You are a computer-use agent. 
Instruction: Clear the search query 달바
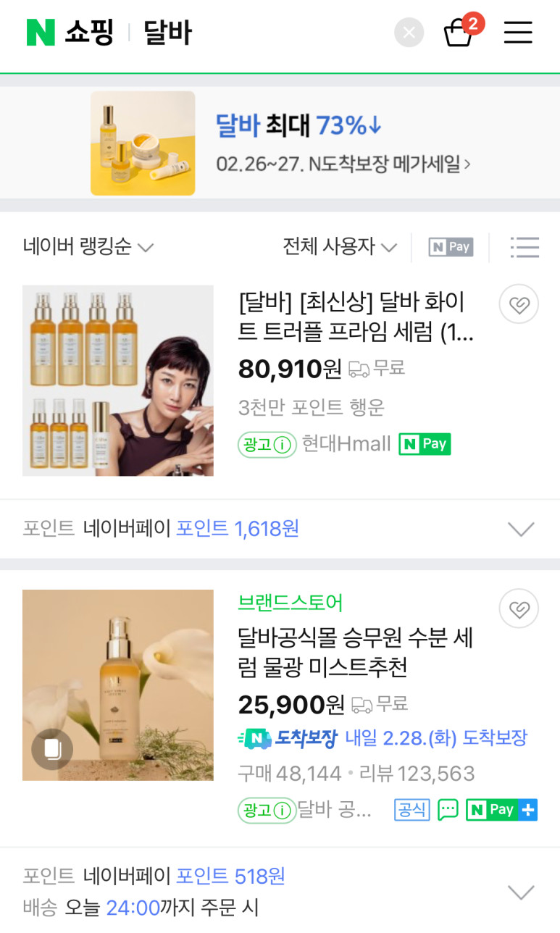coord(409,33)
